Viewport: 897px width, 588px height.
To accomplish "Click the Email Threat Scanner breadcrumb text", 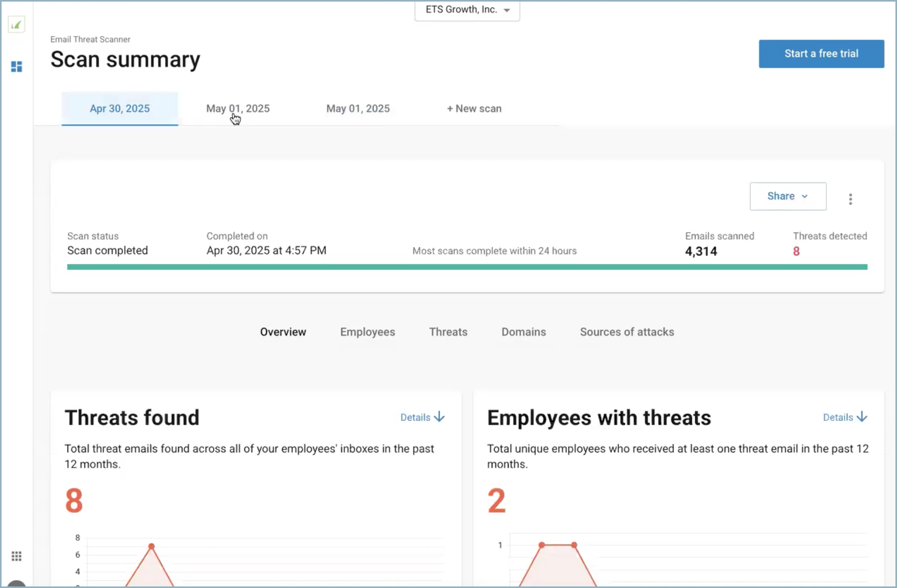I will [x=90, y=39].
